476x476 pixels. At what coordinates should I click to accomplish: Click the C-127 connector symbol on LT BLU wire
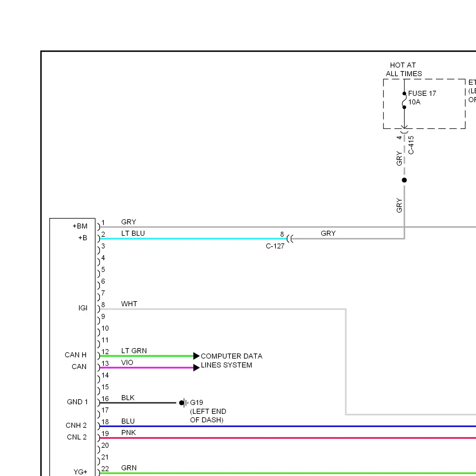(290, 239)
